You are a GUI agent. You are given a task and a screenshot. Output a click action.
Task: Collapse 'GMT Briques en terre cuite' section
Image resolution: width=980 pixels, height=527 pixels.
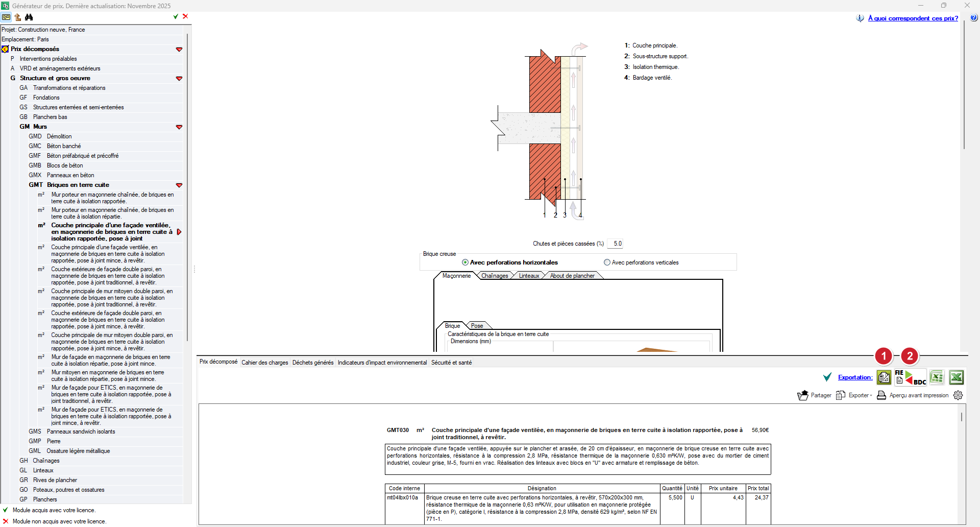pyautogui.click(x=179, y=185)
